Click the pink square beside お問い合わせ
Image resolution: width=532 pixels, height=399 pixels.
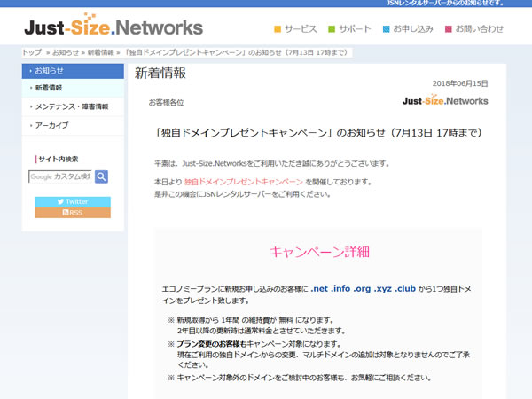pyautogui.click(x=448, y=29)
